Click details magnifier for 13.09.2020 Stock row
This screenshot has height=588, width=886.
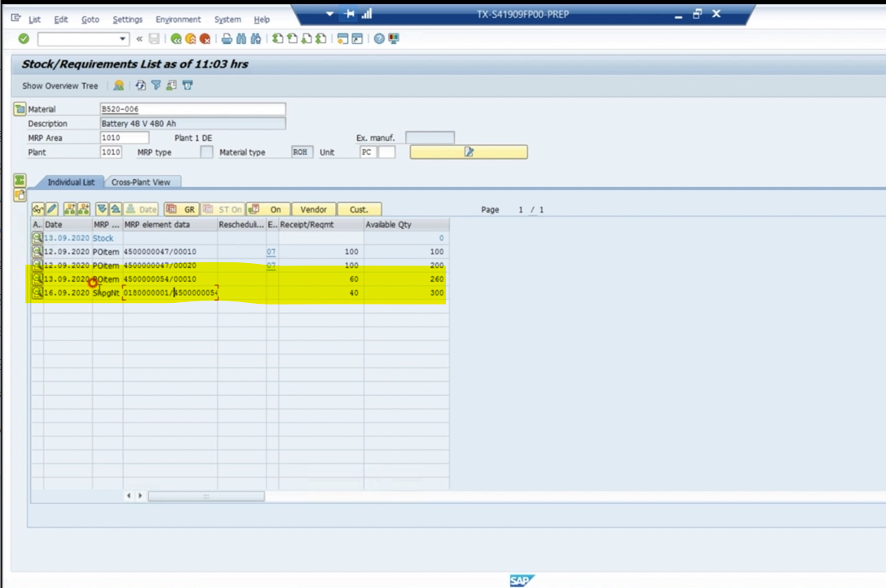pos(37,238)
